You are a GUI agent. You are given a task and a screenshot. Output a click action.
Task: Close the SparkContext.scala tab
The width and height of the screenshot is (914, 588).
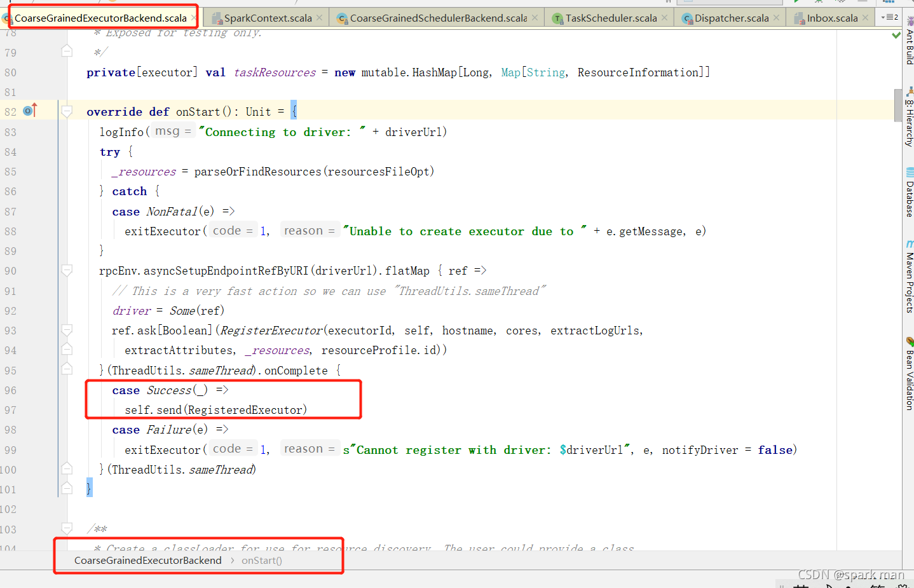pos(319,18)
